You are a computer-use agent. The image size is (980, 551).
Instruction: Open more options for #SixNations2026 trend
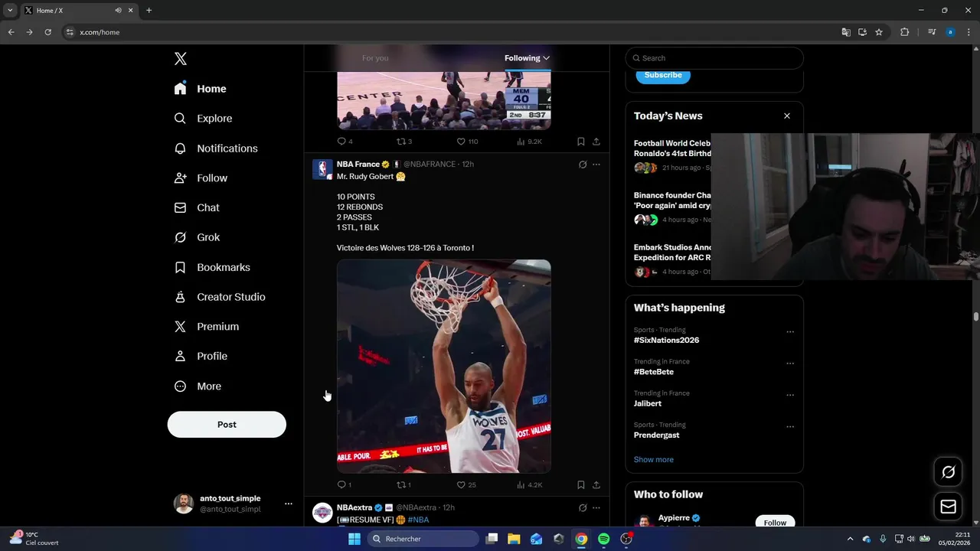(x=790, y=332)
